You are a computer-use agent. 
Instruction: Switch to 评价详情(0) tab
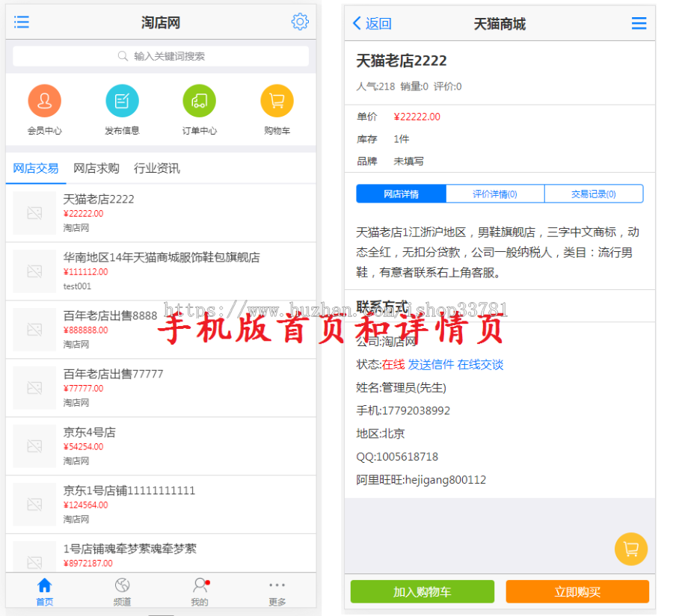495,194
